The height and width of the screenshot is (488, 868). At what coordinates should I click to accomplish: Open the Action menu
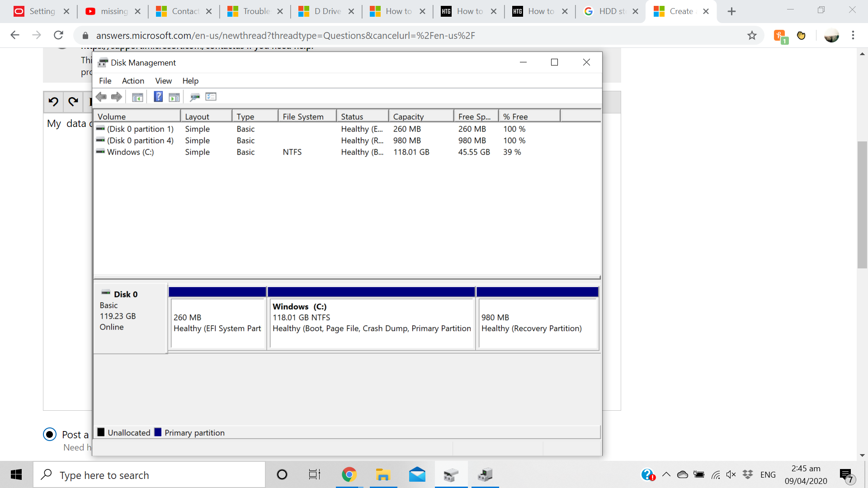pos(133,81)
